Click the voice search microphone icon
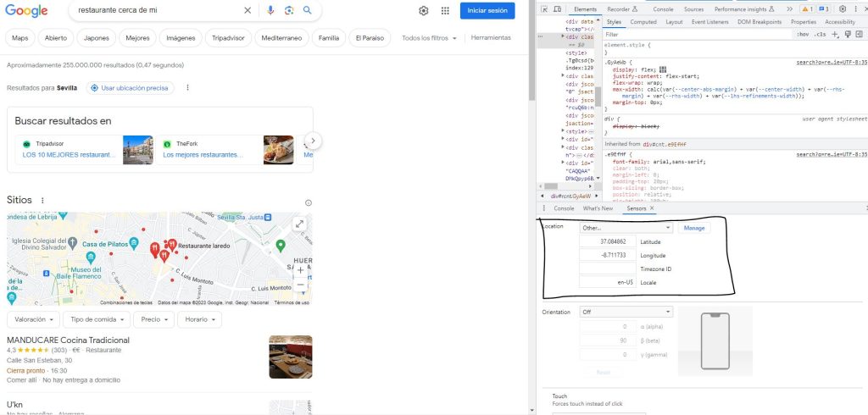Viewport: 868px width, 415px height. [x=270, y=11]
